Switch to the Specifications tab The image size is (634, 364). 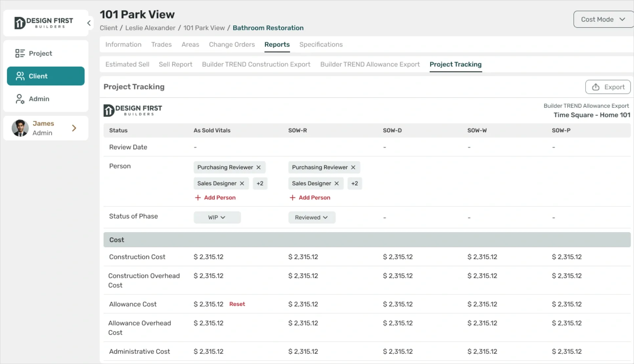[321, 45]
